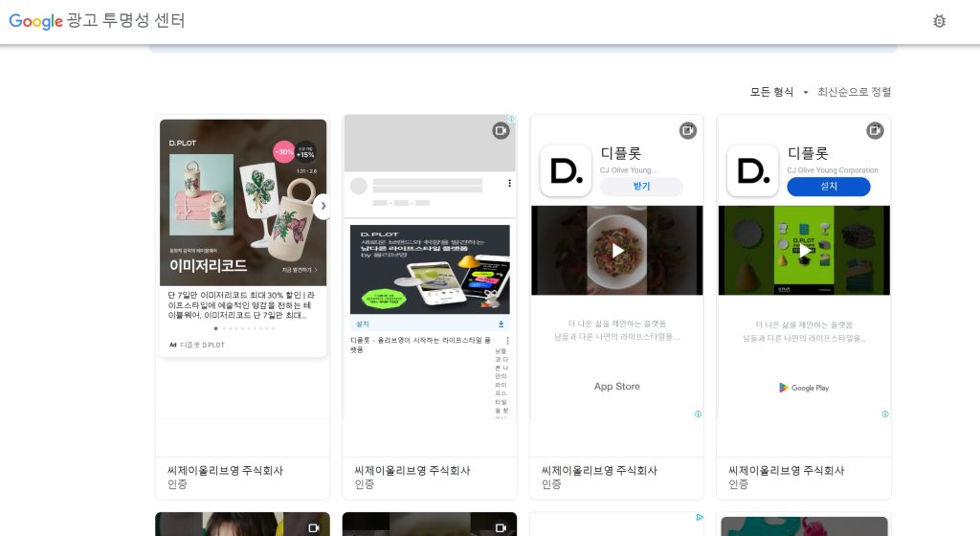Click the tiny ad info icon above placeholder card
980x536 pixels.
pos(511,119)
